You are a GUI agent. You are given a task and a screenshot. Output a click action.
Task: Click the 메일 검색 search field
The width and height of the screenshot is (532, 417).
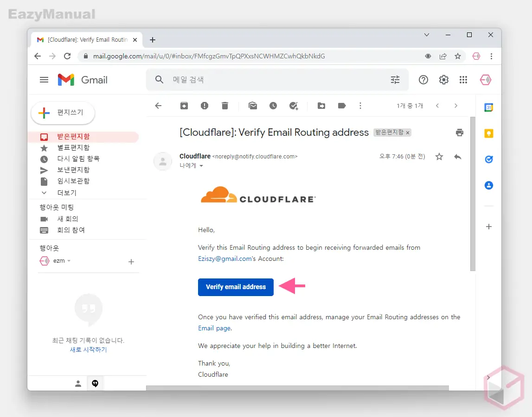click(274, 80)
